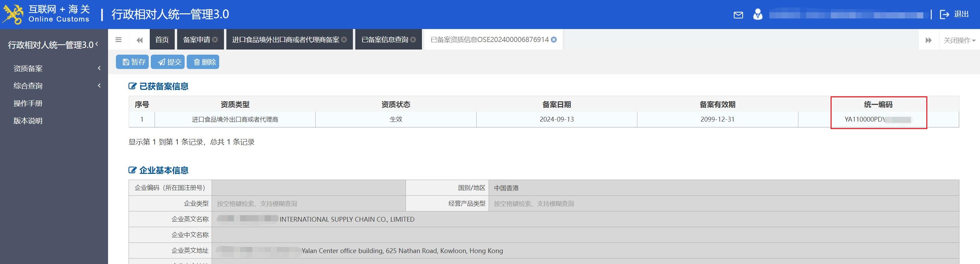
Task: Click the 提交 submit button
Action: click(168, 62)
